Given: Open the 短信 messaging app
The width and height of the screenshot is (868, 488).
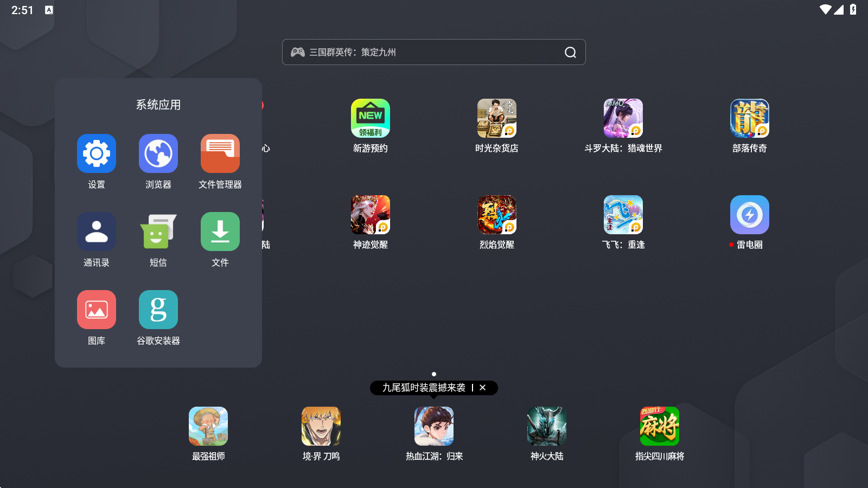Looking at the screenshot, I should click(158, 232).
